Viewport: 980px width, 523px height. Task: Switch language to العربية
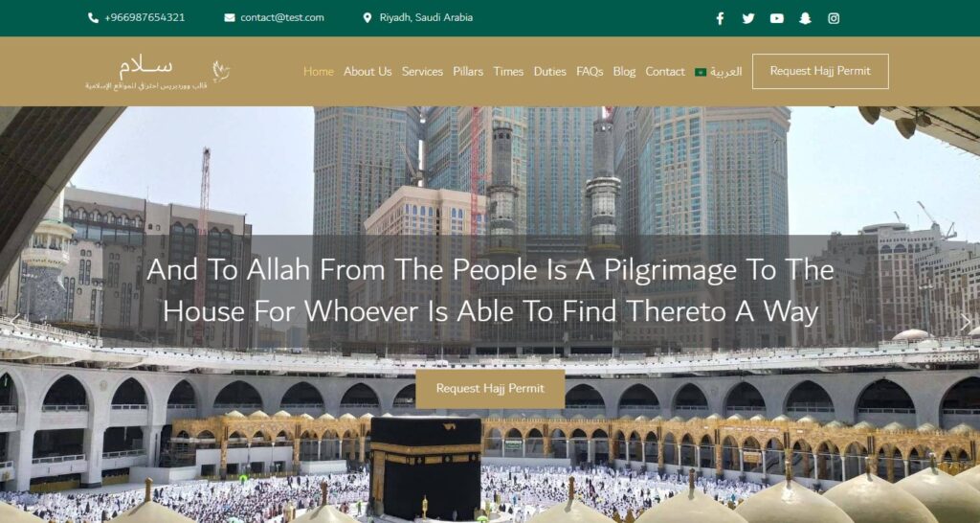pos(719,72)
